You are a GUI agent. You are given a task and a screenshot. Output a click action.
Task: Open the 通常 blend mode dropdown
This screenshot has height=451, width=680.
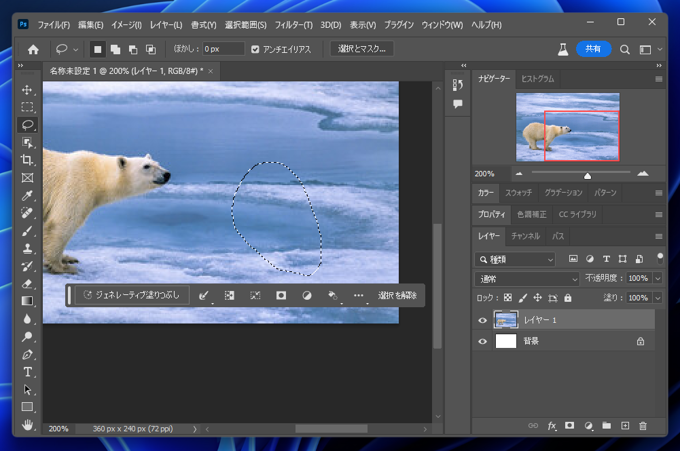tap(528, 278)
